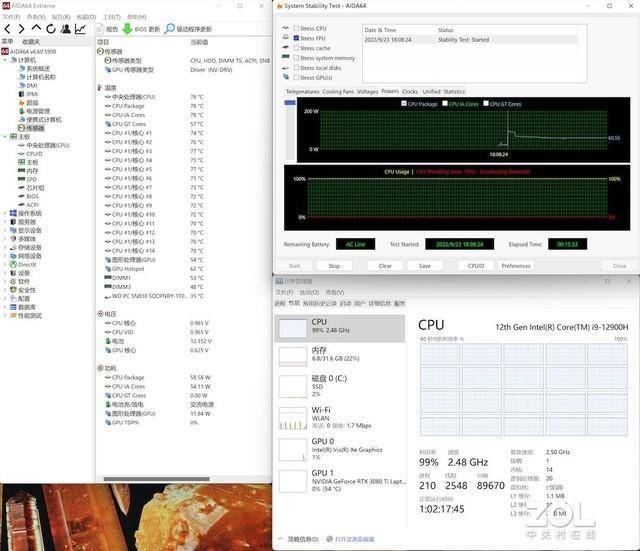
Task: Click the horizontal scrollbar in sensor panel
Action: pyautogui.click(x=156, y=479)
